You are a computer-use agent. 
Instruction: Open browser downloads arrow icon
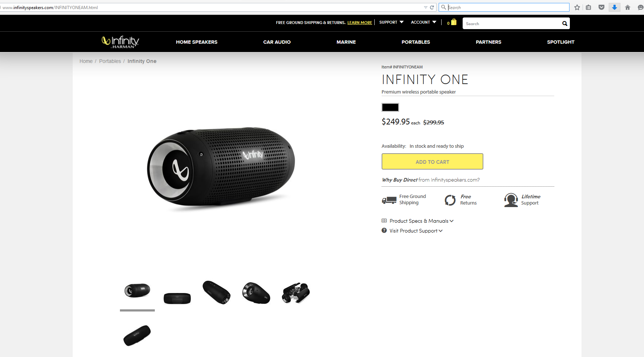click(x=615, y=7)
